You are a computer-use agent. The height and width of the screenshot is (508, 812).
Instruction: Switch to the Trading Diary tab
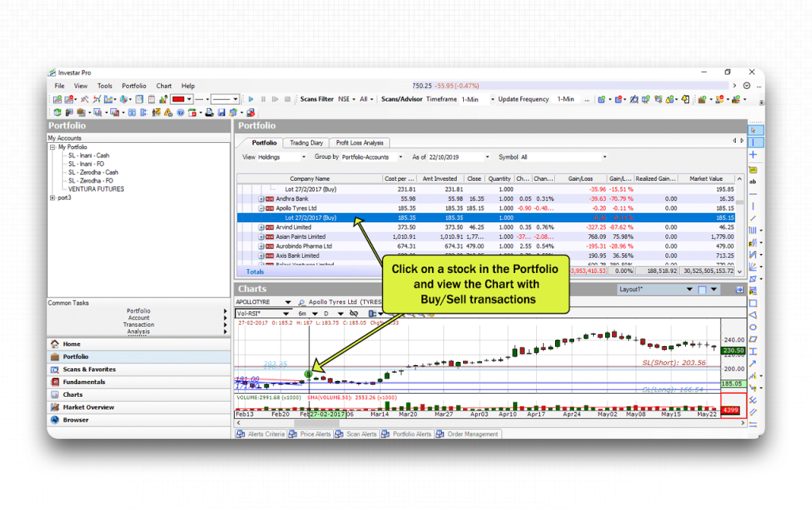pyautogui.click(x=305, y=143)
